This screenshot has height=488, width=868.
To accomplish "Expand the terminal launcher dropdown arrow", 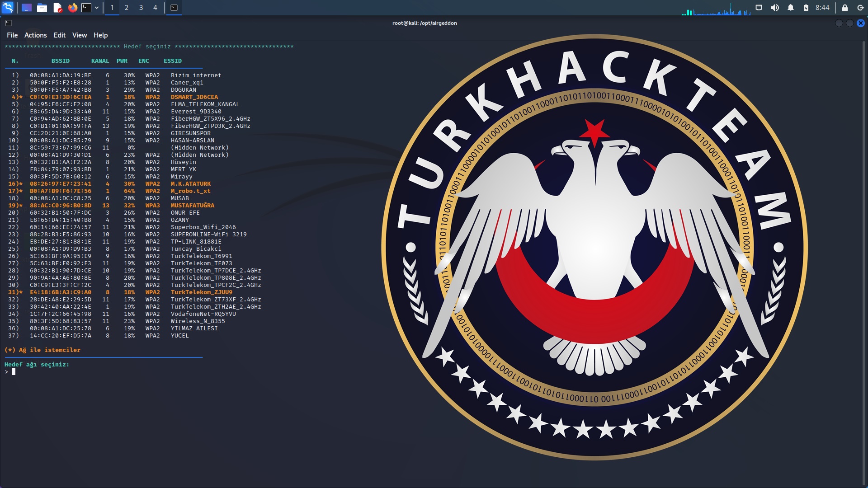I will pos(97,8).
